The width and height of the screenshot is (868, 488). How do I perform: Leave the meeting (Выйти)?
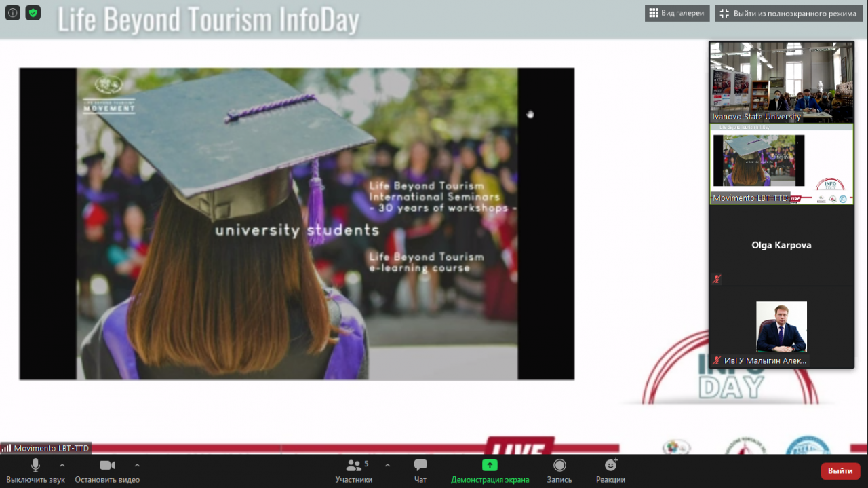[x=840, y=470]
